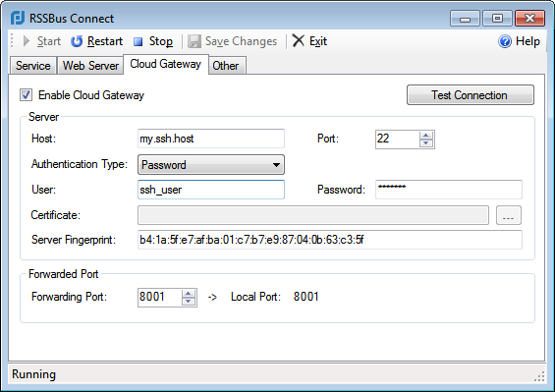555x392 pixels.
Task: Click into the SSH Port number field
Action: [397, 140]
